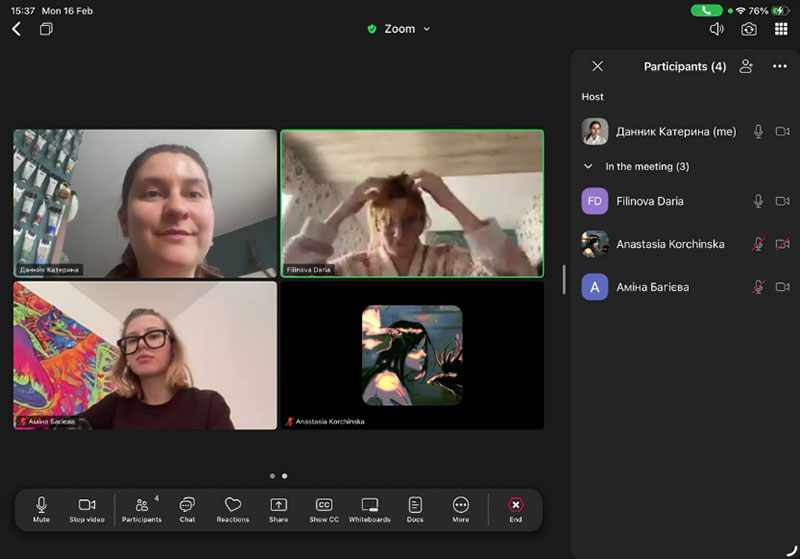Open Whiteboards from the toolbar
The height and width of the screenshot is (559, 800).
(370, 508)
